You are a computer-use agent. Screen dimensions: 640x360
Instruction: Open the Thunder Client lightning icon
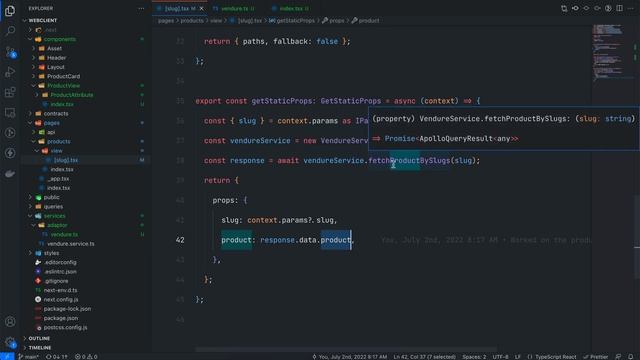[x=10, y=153]
